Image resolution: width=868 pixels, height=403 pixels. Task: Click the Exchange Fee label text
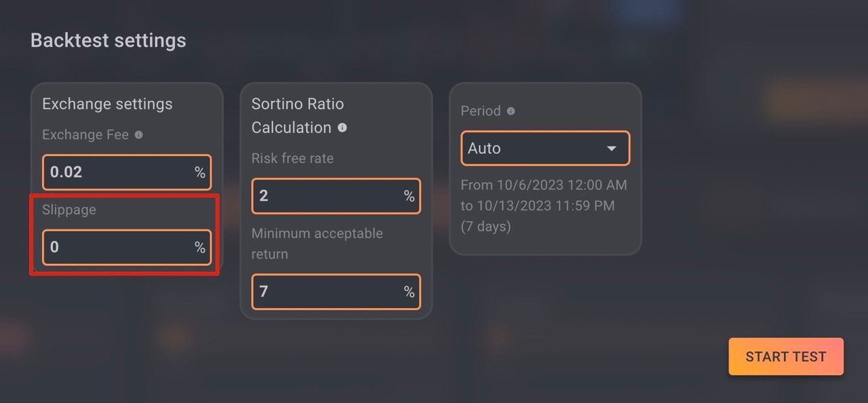click(x=85, y=135)
